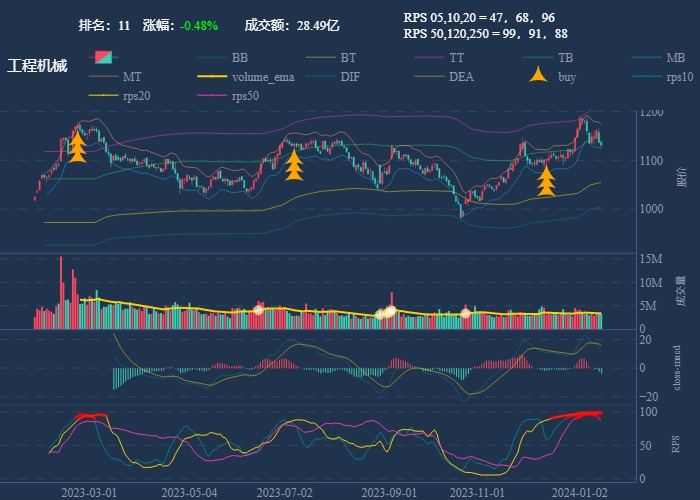Click the 2024-01-02 date label
The height and width of the screenshot is (500, 700).
pos(579,492)
